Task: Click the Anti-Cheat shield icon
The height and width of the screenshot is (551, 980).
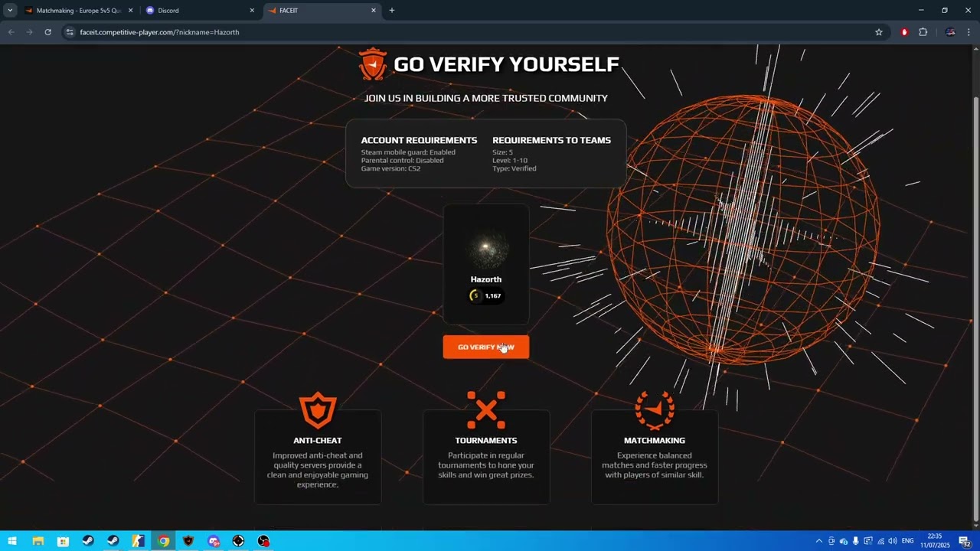Action: (318, 410)
